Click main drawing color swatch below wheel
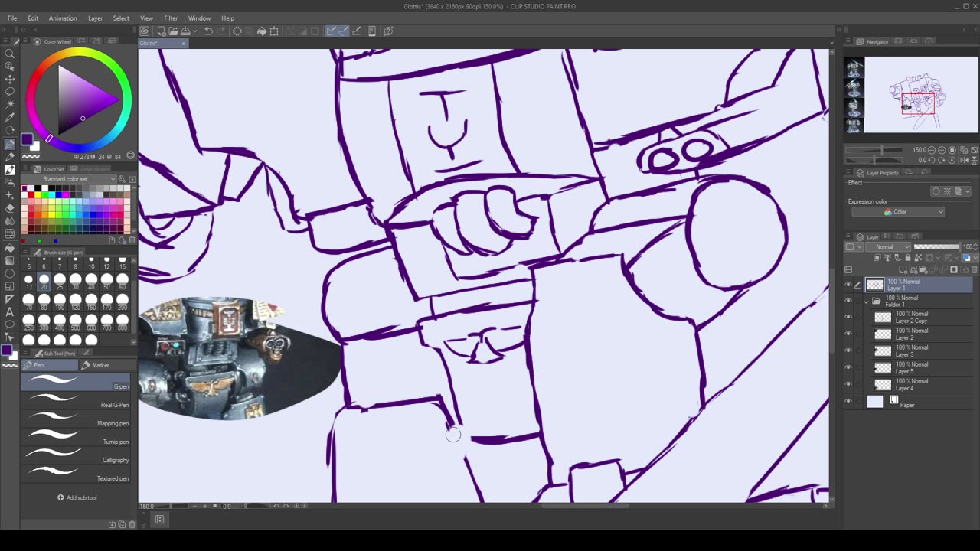This screenshot has width=980, height=551. point(27,139)
